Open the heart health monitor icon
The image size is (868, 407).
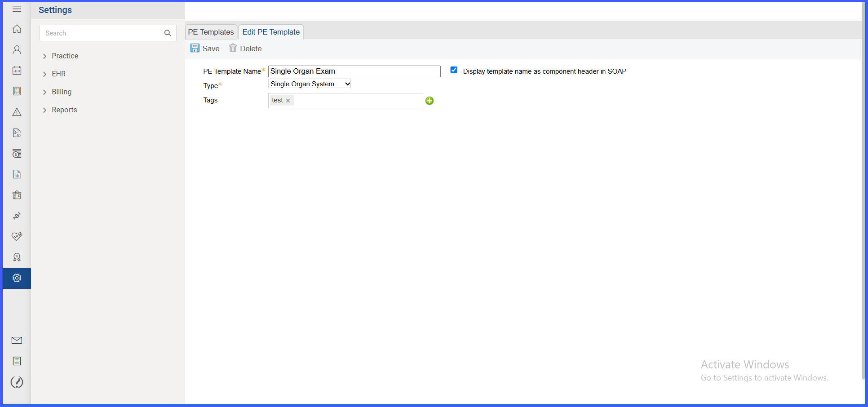(x=17, y=236)
